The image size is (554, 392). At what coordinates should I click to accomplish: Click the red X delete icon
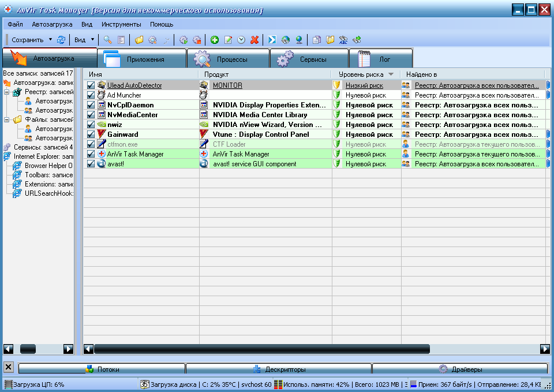pyautogui.click(x=254, y=40)
